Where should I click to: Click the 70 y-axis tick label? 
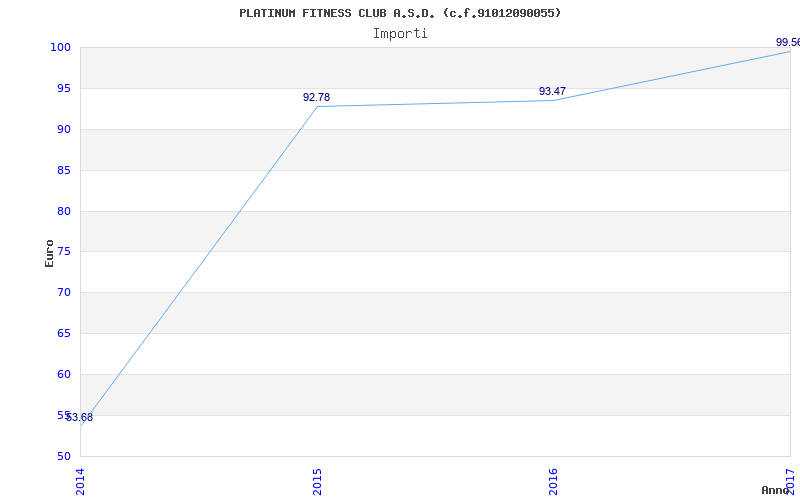point(63,292)
